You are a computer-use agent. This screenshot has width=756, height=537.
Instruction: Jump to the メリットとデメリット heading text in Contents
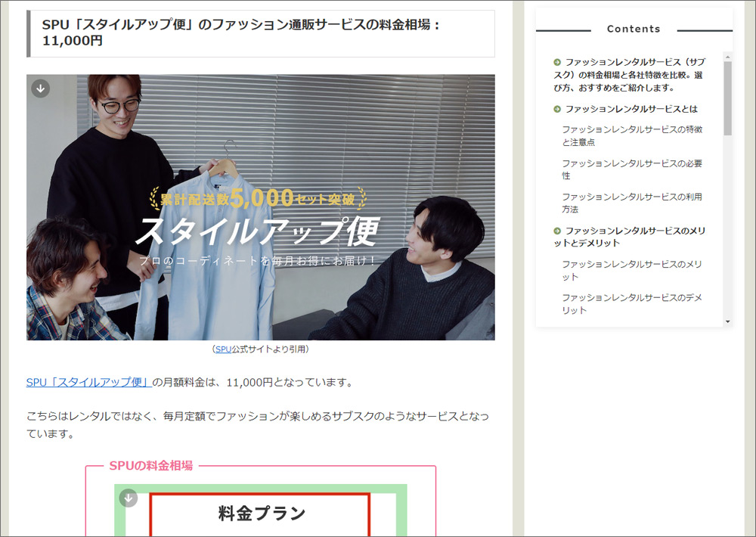tap(635, 237)
